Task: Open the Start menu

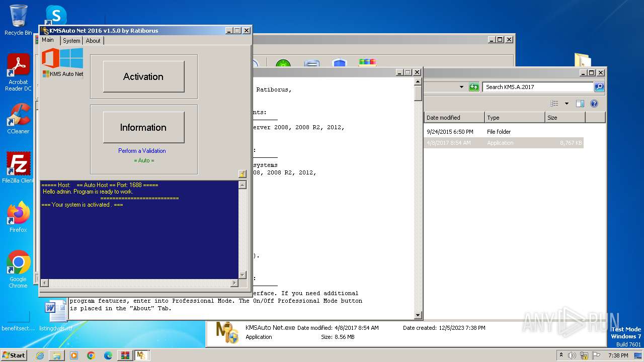Action: 14,355
